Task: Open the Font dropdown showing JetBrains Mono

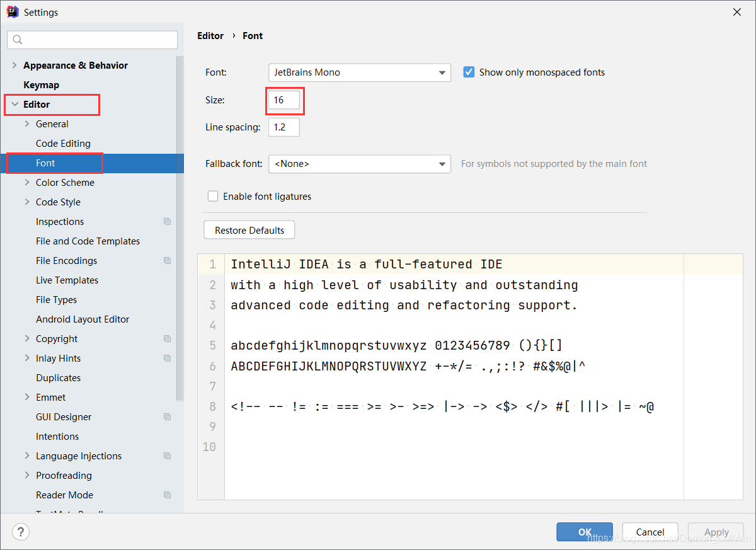Action: (360, 72)
